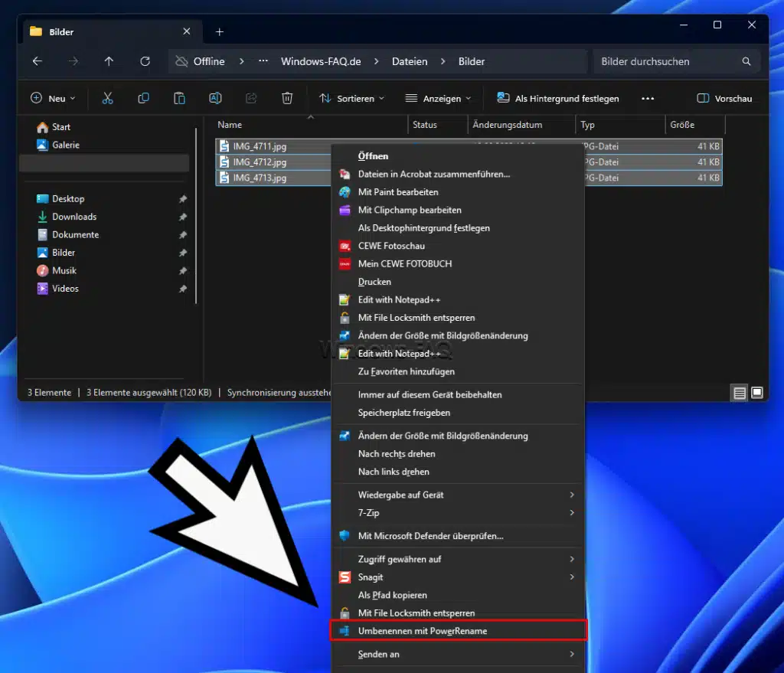The width and height of the screenshot is (784, 673).
Task: Click the search magnifier icon
Action: 746,61
